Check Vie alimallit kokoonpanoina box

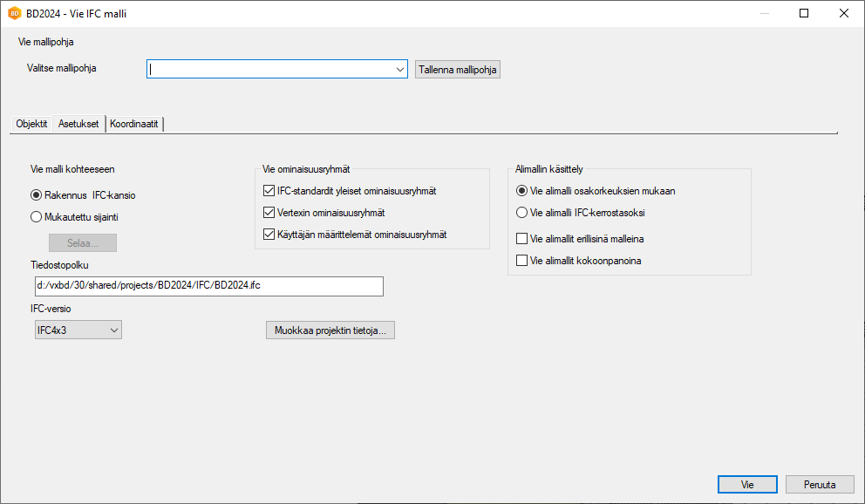(522, 260)
